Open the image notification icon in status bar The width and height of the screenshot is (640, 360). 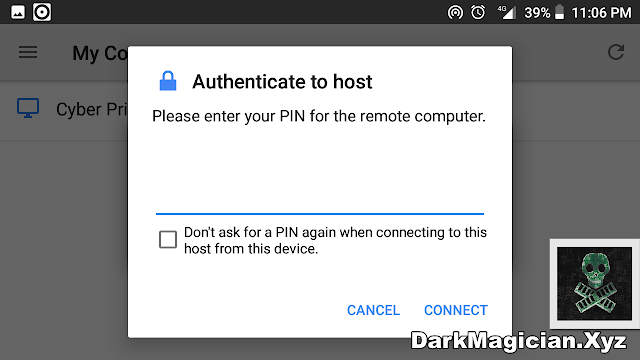[18, 12]
